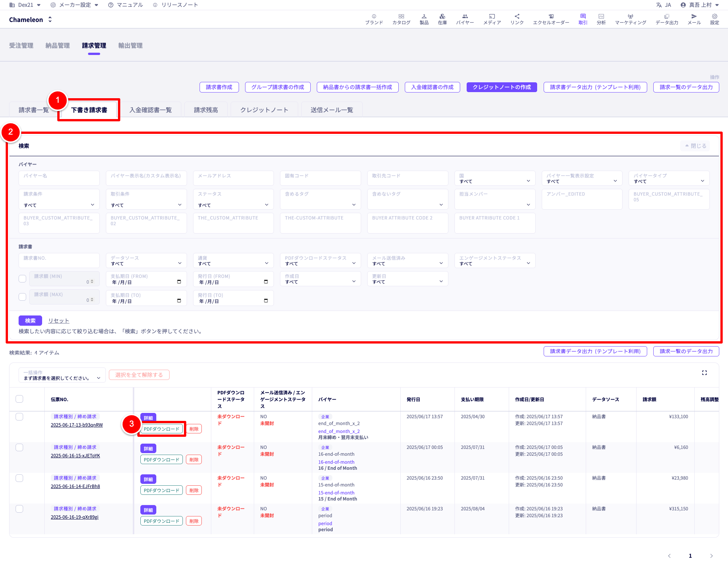This screenshot has width=728, height=568.
Task: Select checkbox for invoice 2025-06-17-13-b93qnRW
Action: (x=19, y=417)
